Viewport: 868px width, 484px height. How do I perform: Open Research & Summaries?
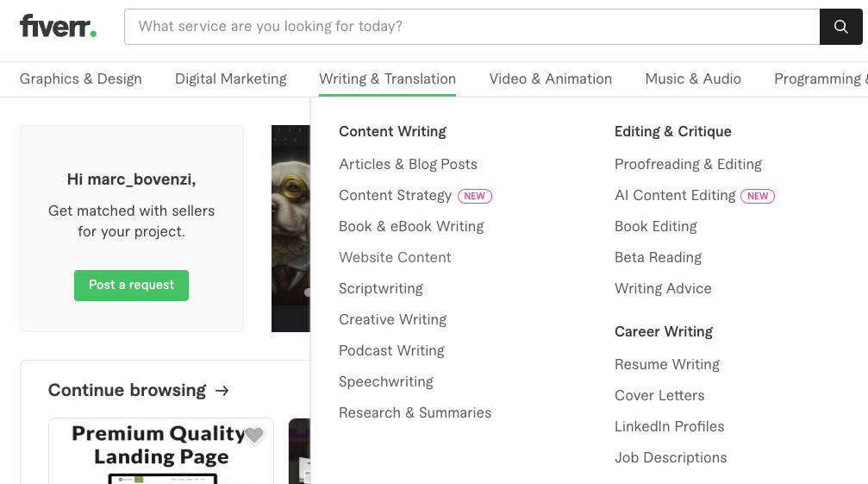[415, 412]
